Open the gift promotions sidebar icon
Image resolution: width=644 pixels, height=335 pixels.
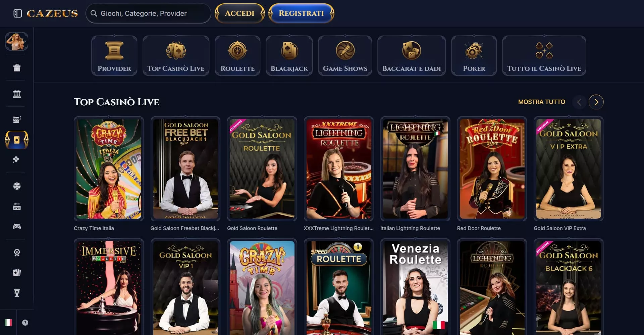coord(17,68)
